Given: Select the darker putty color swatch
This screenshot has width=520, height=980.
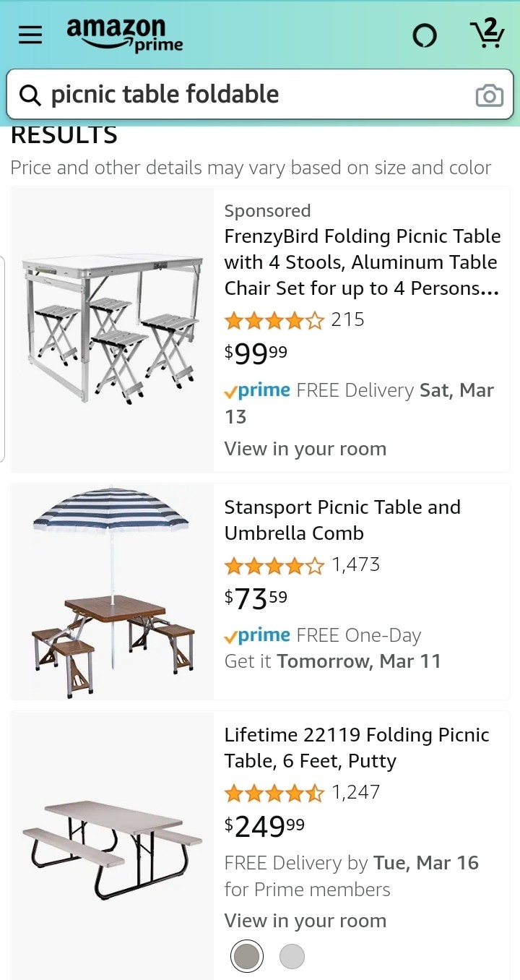Looking at the screenshot, I should [x=247, y=957].
